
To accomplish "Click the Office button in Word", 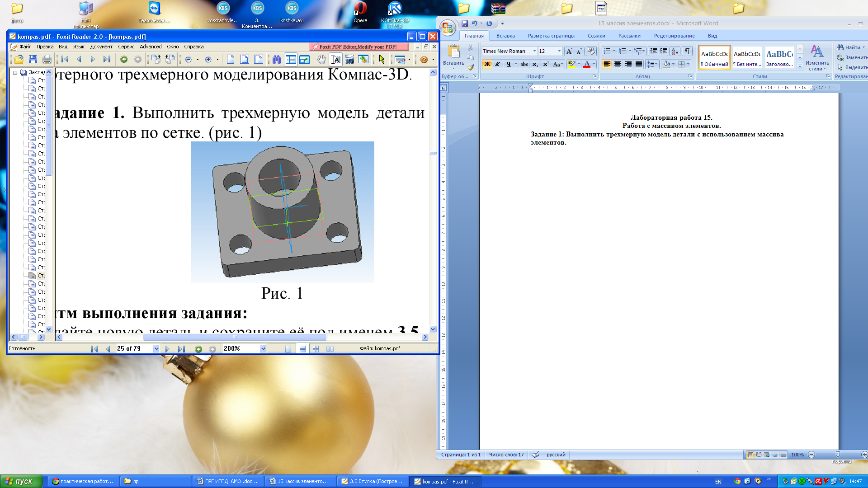I will pyautogui.click(x=447, y=28).
